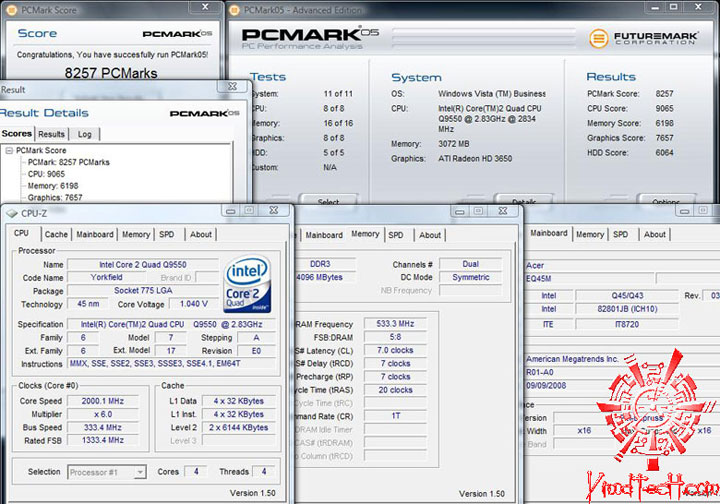Viewport: 720px width, 504px height.
Task: Select SPD tab in middle CPU-Z window
Action: [x=396, y=235]
